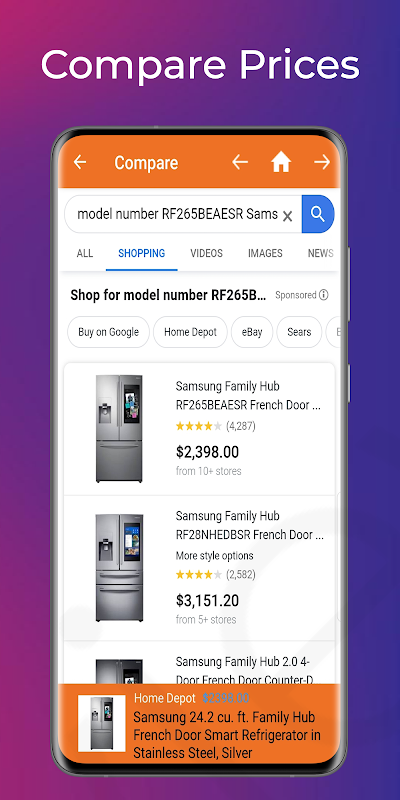400x800 pixels.
Task: Open More style options link
Action: tap(214, 556)
